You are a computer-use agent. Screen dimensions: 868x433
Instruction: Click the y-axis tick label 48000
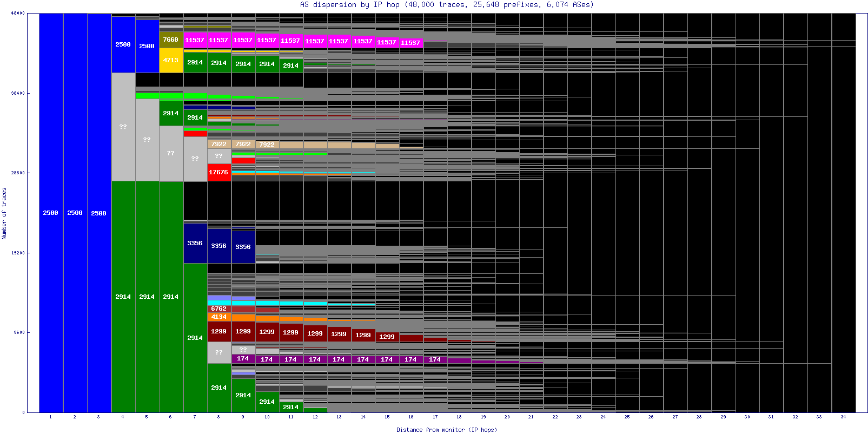[x=18, y=13]
